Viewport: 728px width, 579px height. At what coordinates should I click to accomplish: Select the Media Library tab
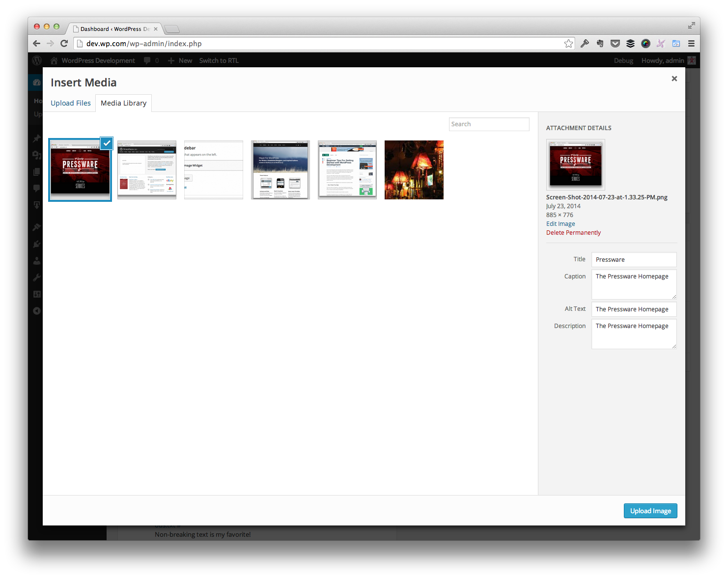coord(123,103)
